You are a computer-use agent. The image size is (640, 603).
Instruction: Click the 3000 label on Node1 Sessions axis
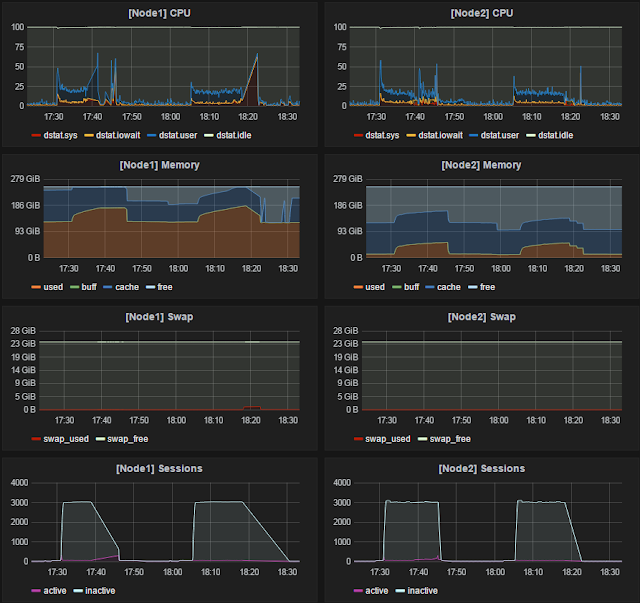[20, 503]
